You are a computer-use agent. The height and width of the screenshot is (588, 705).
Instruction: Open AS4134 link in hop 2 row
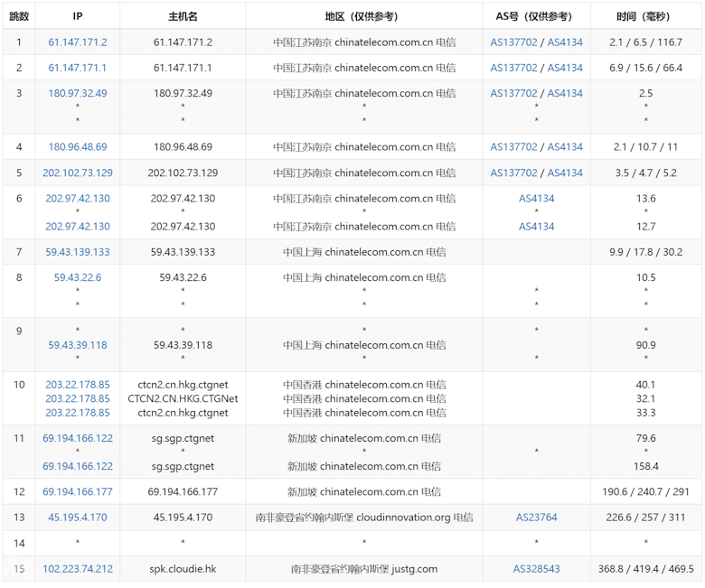[x=565, y=68]
